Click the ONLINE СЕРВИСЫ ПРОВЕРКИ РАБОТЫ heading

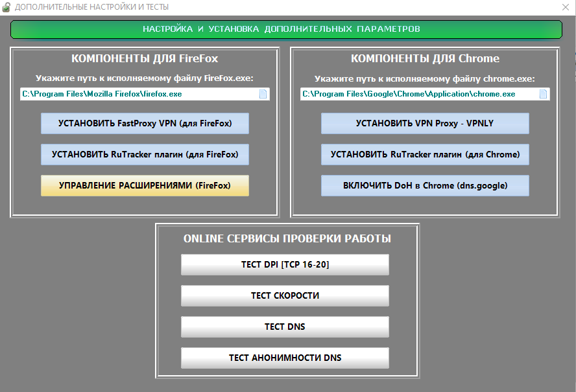pos(287,238)
